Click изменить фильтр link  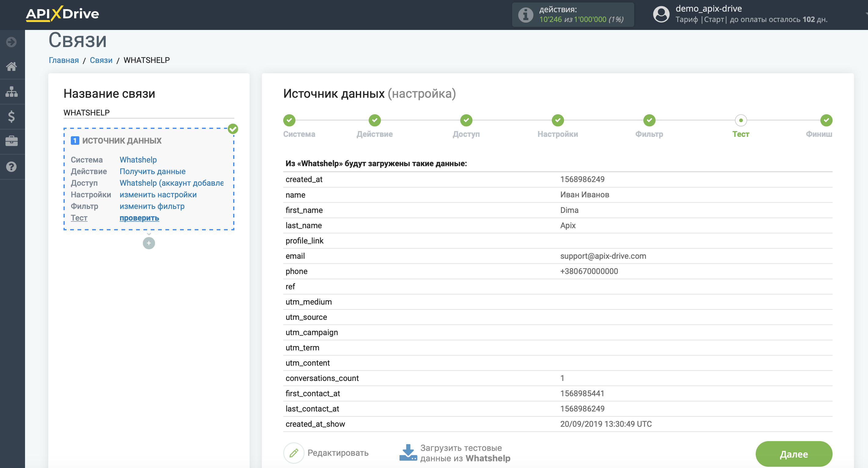tap(152, 206)
